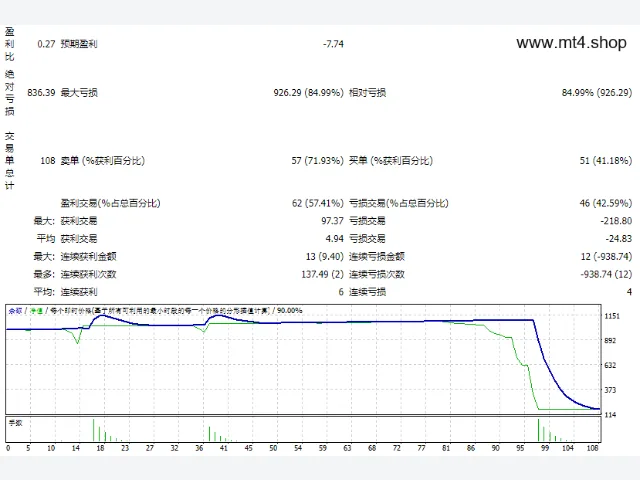Click the x-axis label 108
Screen dimensions: 640x480
[x=592, y=448]
